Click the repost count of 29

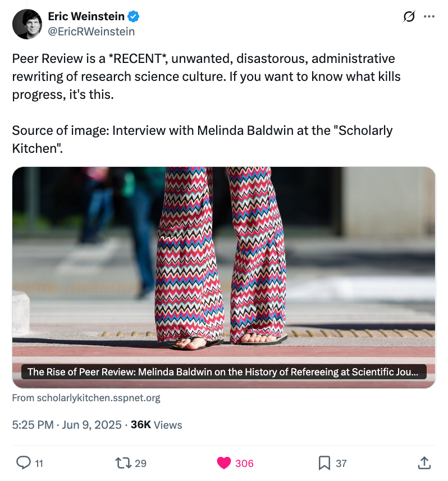click(x=140, y=464)
